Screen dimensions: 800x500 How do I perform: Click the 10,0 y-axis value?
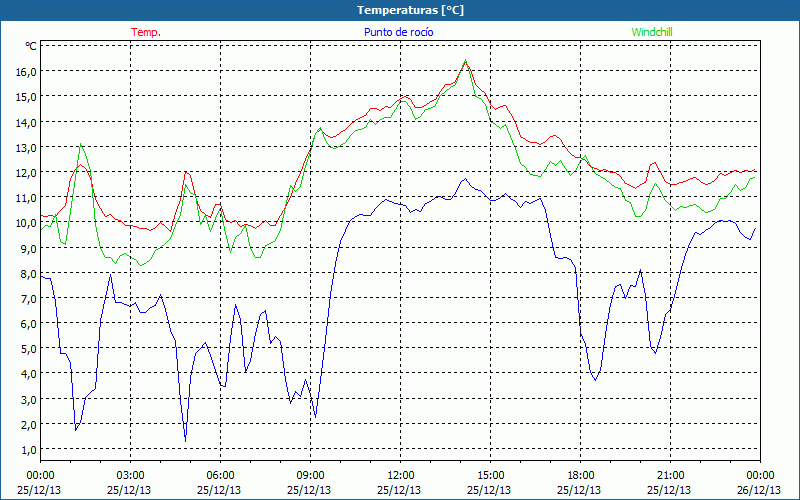pyautogui.click(x=27, y=223)
